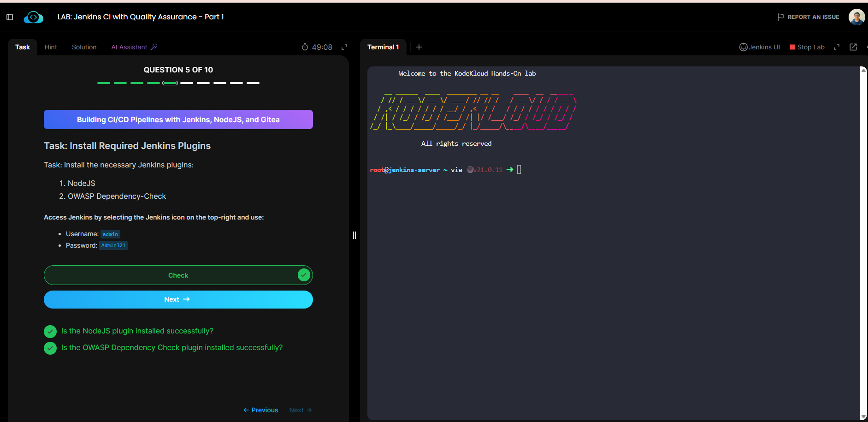Expand the terminal panel to fullscreen
Image resolution: width=868 pixels, height=422 pixels.
[837, 47]
